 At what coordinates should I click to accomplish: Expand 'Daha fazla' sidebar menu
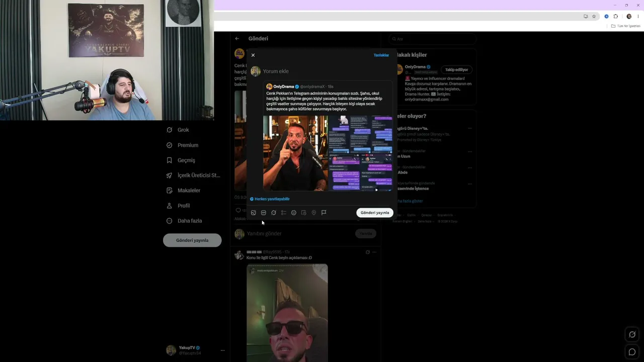click(184, 221)
